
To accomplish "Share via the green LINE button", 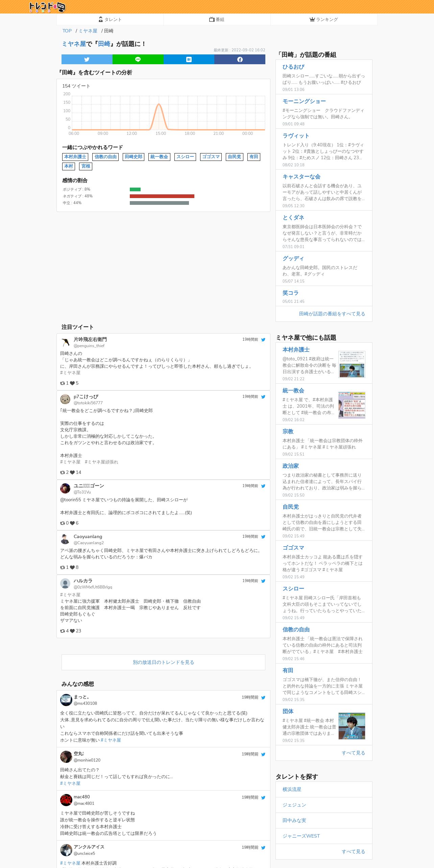I will click(138, 59).
